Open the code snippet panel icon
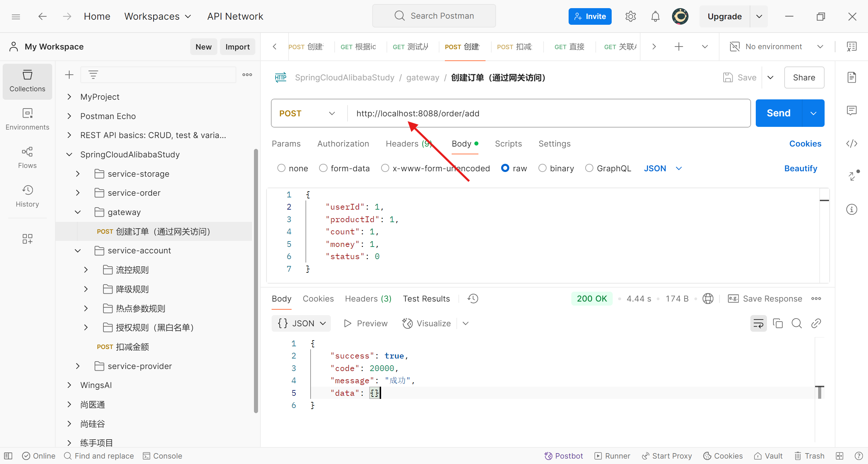Image resolution: width=868 pixels, height=464 pixels. pos(851,143)
